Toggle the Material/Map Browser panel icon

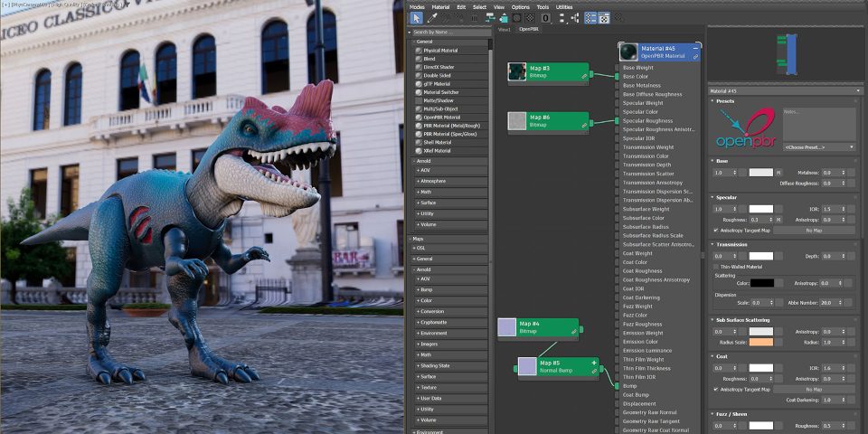point(590,17)
